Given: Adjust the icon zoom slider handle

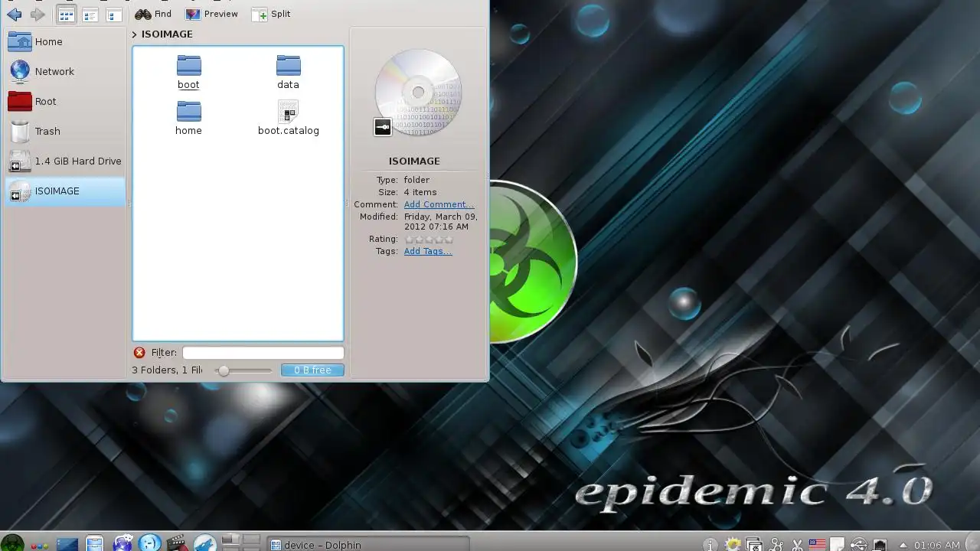Looking at the screenshot, I should click(224, 370).
